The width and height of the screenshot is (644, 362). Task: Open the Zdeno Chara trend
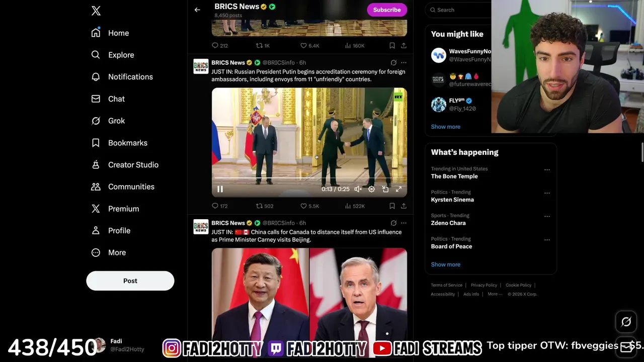point(448,223)
